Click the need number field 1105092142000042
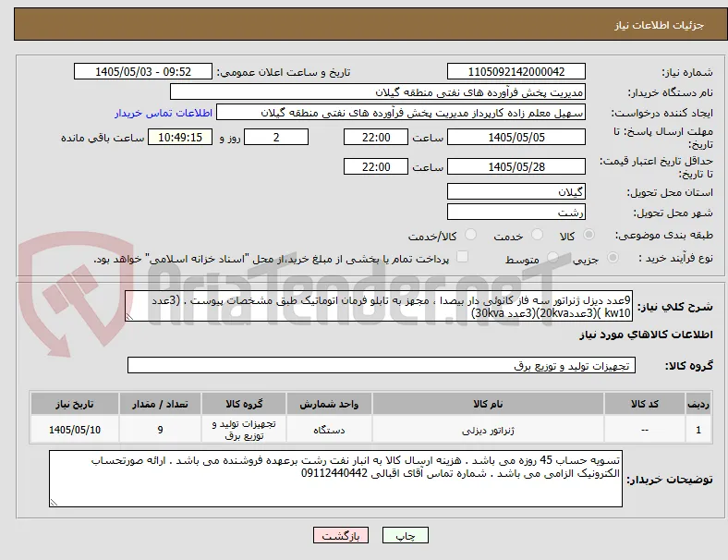The height and width of the screenshot is (560, 728). coord(516,71)
